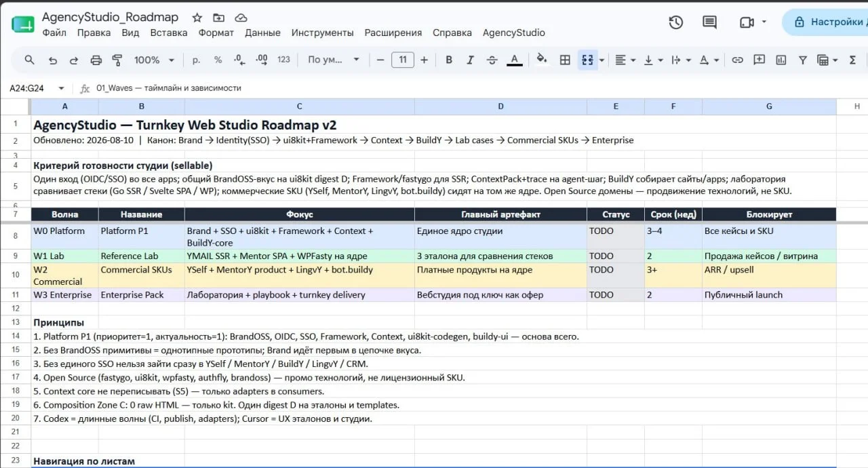This screenshot has height=468, width=868.
Task: Select row 8 header
Action: [15, 237]
